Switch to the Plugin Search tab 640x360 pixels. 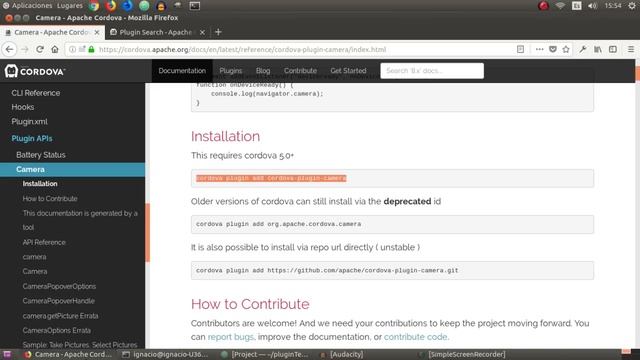tap(155, 32)
